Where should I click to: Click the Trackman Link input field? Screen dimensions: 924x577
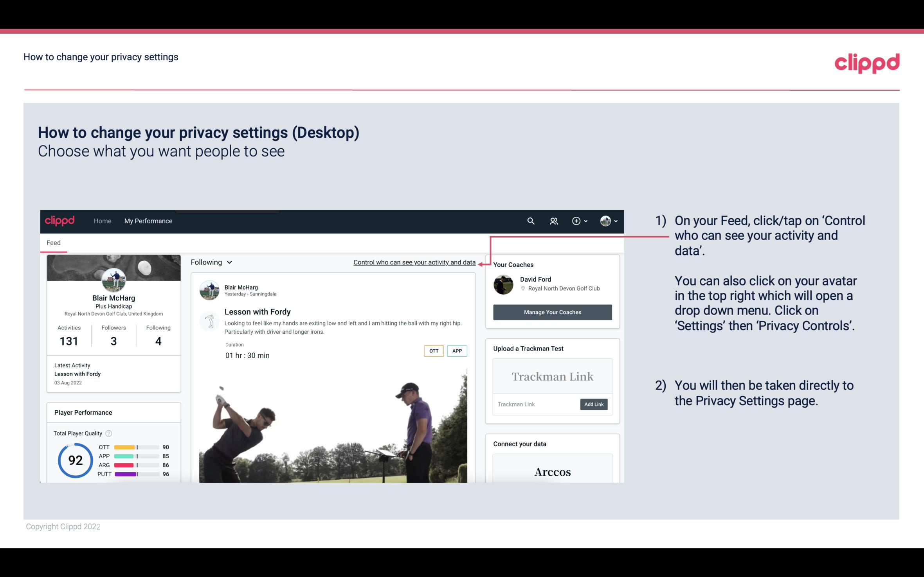click(536, 404)
